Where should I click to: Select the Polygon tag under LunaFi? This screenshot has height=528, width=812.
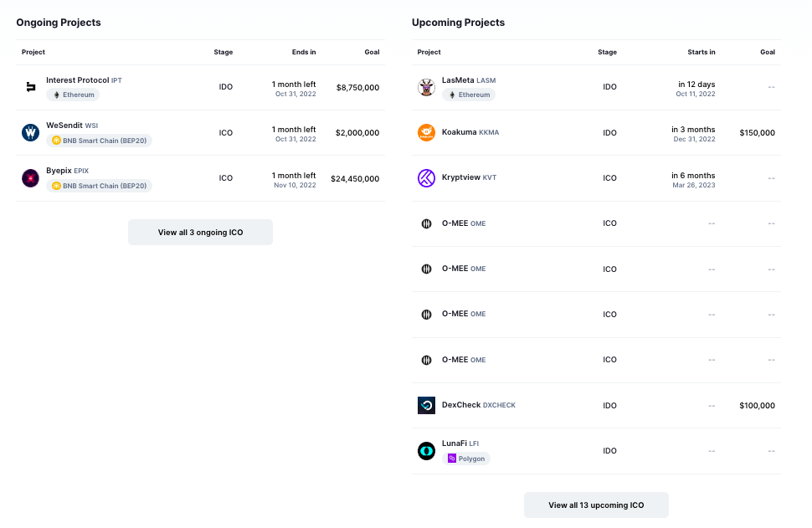(466, 459)
